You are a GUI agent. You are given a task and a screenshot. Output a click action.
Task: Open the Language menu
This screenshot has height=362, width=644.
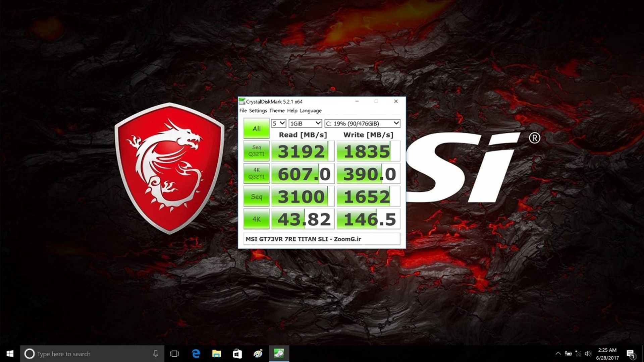(x=311, y=111)
